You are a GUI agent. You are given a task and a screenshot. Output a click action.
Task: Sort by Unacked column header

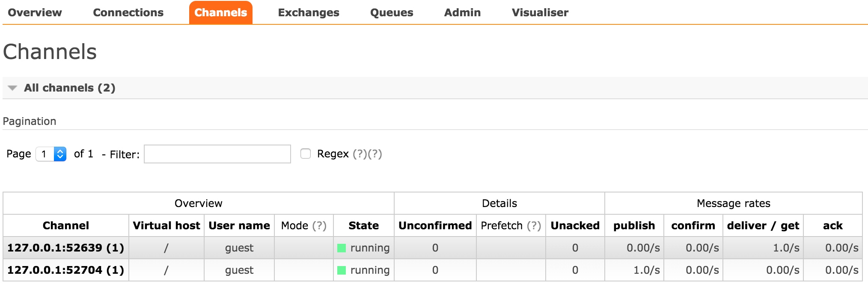[575, 225]
